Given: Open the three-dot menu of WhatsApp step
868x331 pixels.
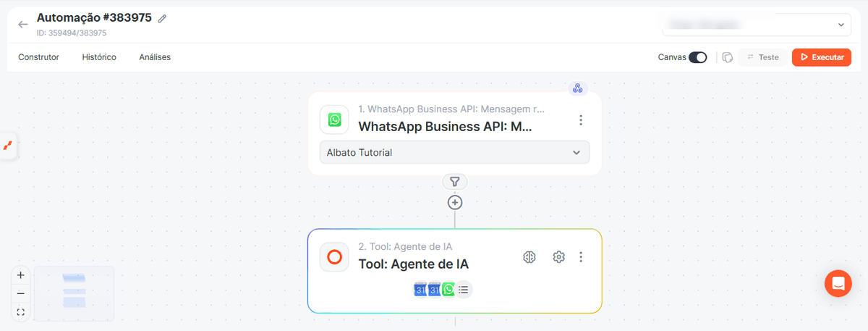Looking at the screenshot, I should coord(581,120).
